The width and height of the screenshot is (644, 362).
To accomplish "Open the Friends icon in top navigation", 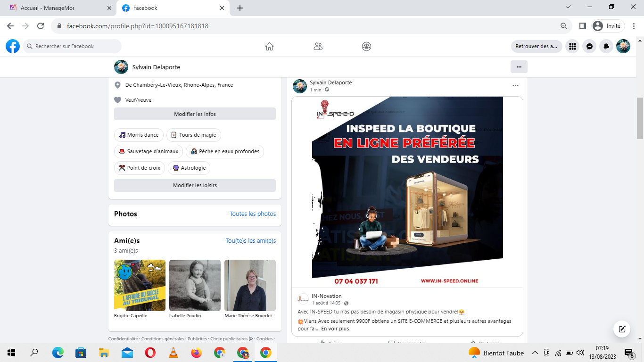I will [x=318, y=46].
